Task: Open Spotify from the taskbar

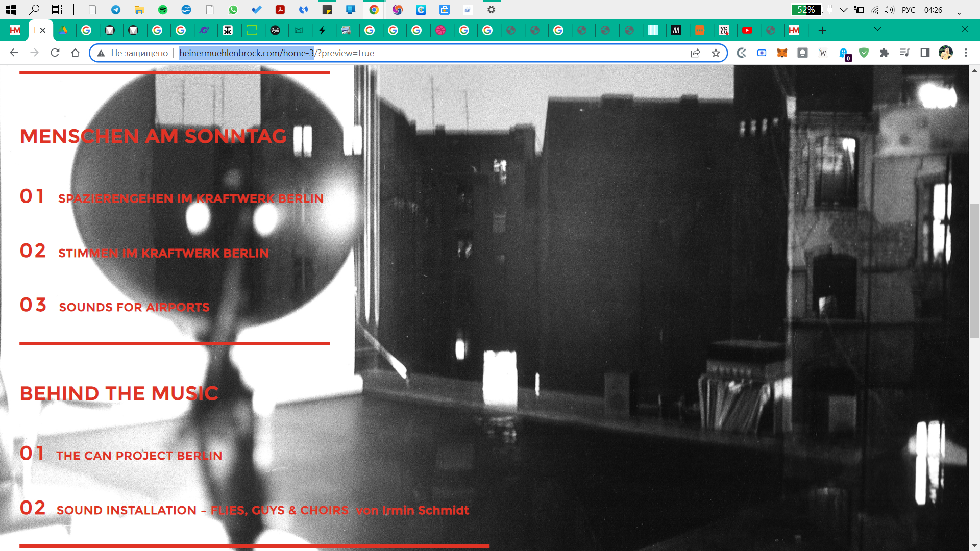Action: [x=163, y=10]
